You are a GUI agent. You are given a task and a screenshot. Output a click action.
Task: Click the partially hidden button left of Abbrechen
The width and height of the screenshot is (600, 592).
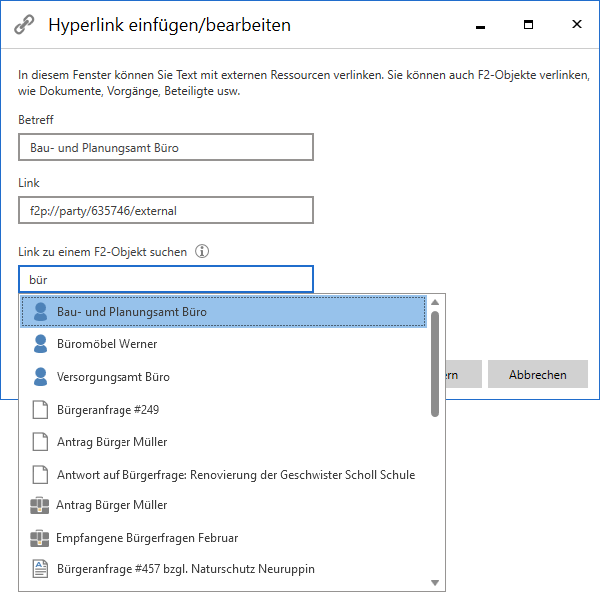(464, 374)
